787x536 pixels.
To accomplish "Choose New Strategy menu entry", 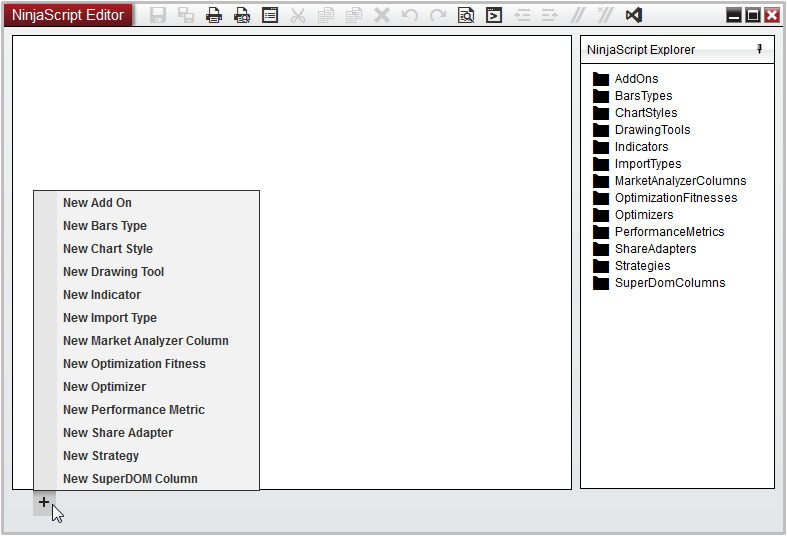I will (x=101, y=456).
